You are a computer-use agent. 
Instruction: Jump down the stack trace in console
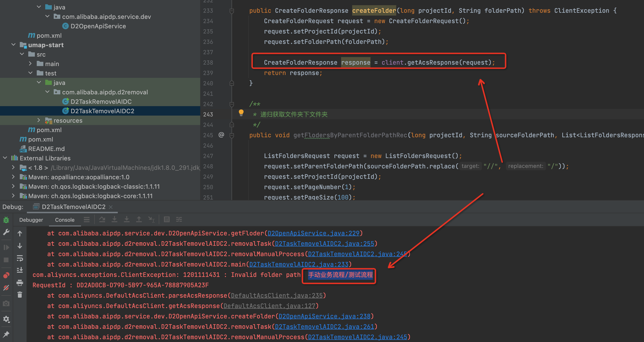pos(20,246)
